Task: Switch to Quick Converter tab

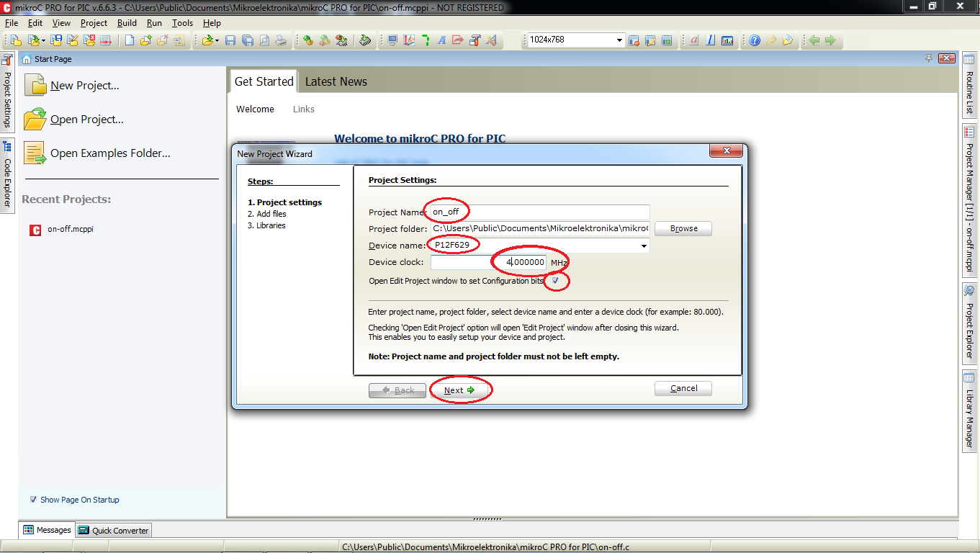Action: (x=113, y=530)
